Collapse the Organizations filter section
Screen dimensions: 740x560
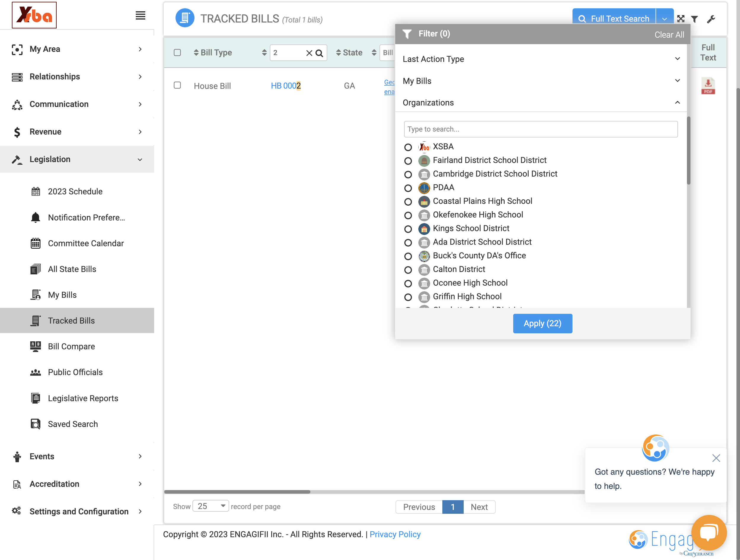pos(541,103)
